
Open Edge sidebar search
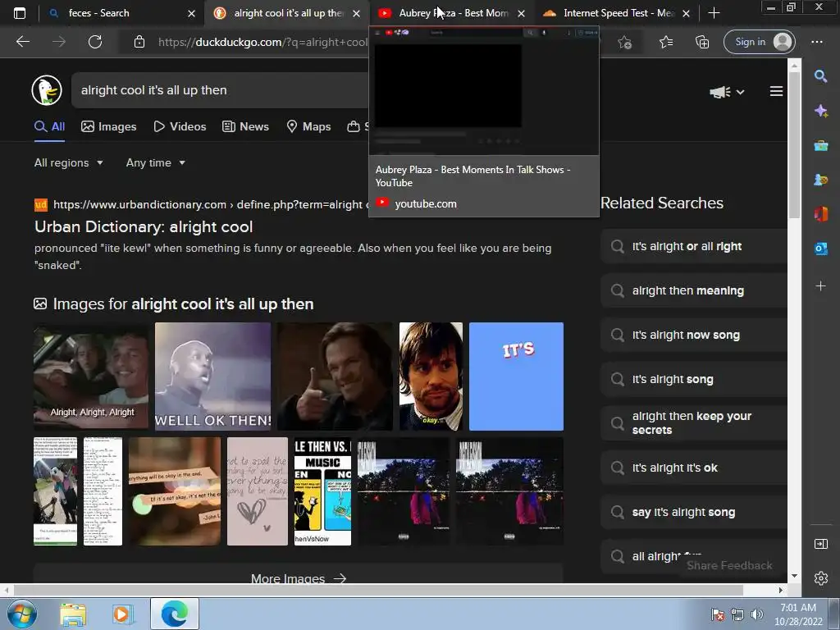(820, 76)
